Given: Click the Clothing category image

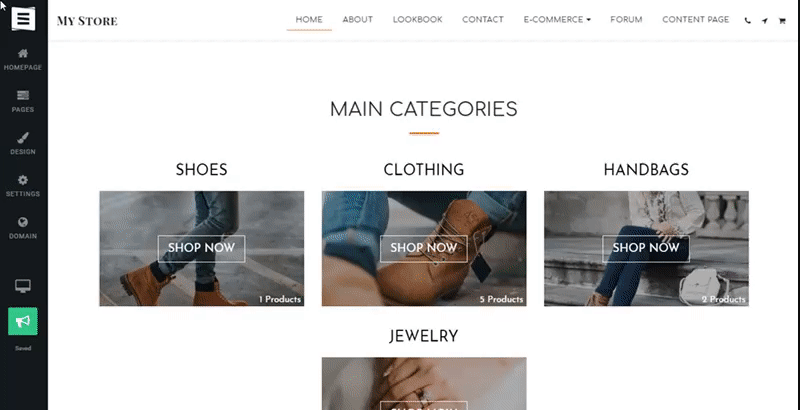Looking at the screenshot, I should click(424, 249).
